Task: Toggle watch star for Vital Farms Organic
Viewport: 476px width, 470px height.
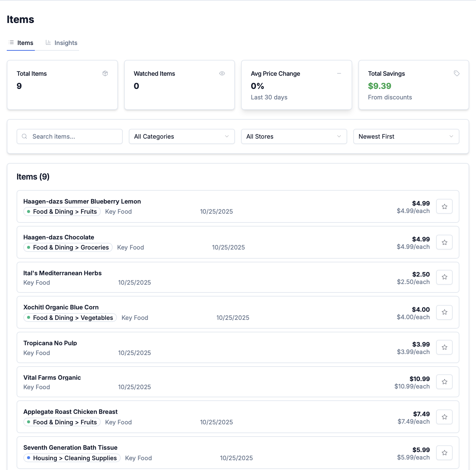Action: [x=444, y=382]
